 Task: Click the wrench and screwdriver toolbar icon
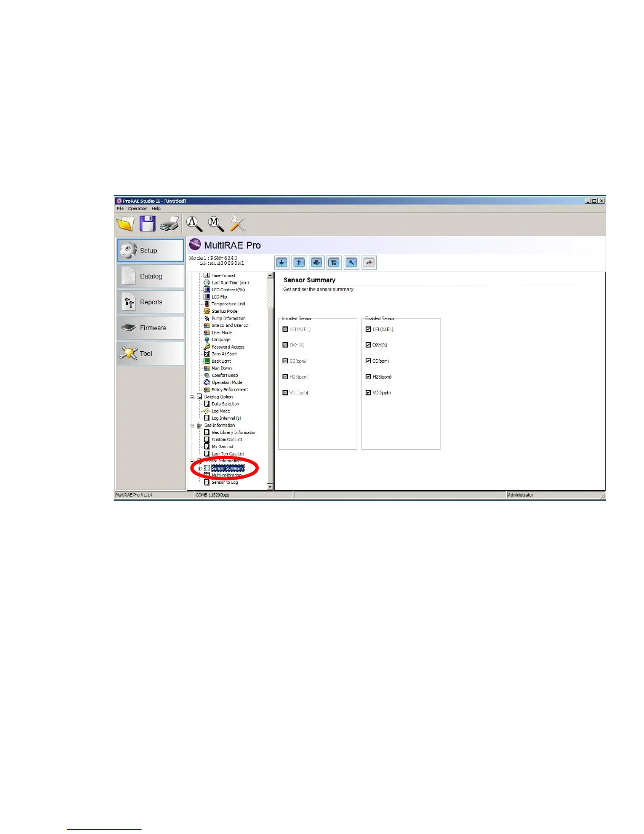(x=238, y=224)
